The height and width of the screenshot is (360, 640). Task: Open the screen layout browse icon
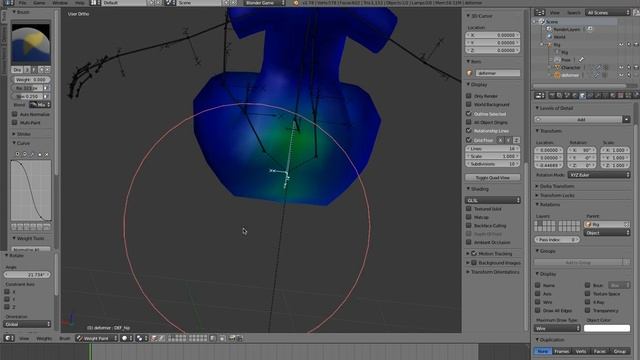[95, 2]
